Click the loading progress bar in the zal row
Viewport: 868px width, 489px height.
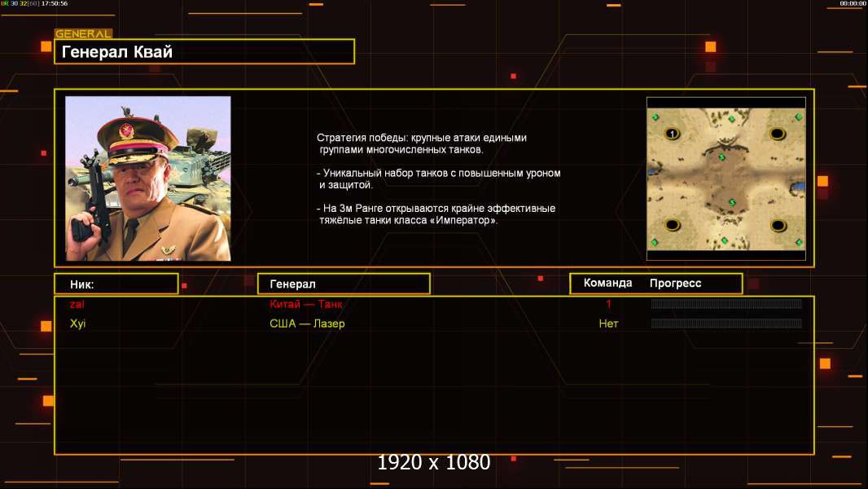coord(726,303)
